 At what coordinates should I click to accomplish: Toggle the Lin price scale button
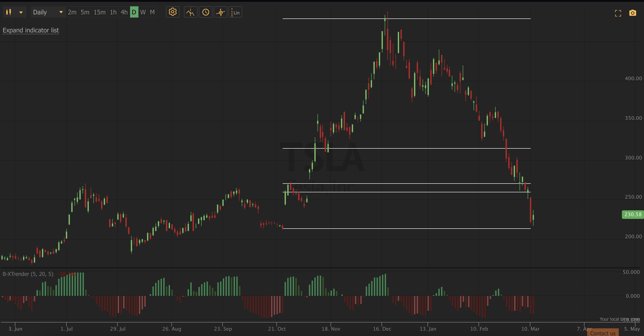235,12
